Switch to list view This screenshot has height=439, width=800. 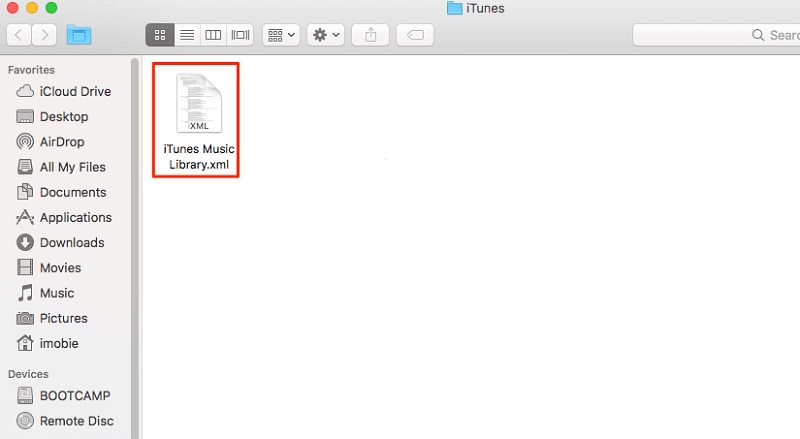click(187, 35)
